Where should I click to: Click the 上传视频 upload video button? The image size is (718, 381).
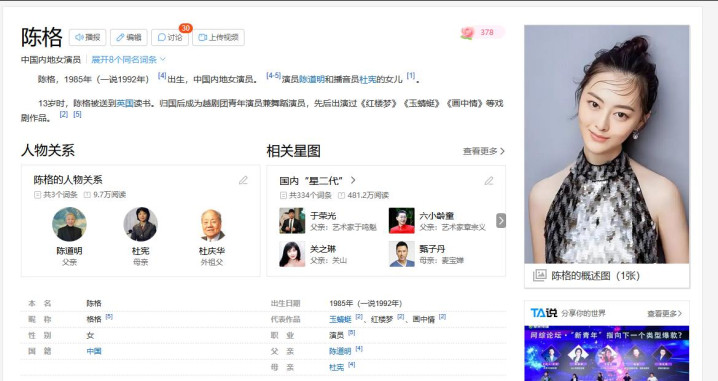218,37
